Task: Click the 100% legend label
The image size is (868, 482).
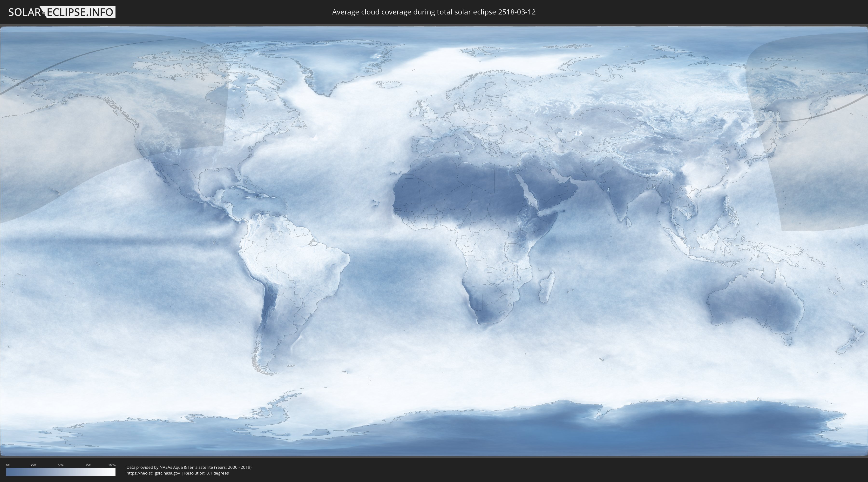Action: 112,465
